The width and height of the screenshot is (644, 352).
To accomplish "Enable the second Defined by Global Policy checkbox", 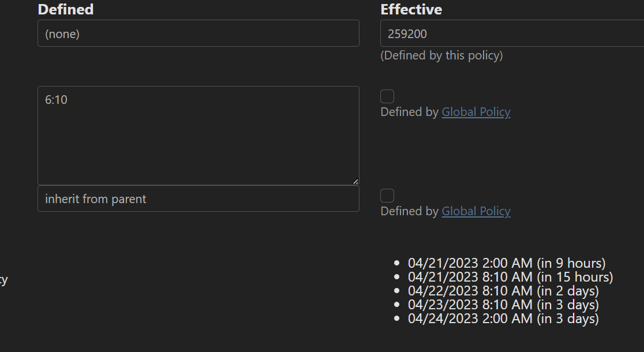I will point(387,195).
